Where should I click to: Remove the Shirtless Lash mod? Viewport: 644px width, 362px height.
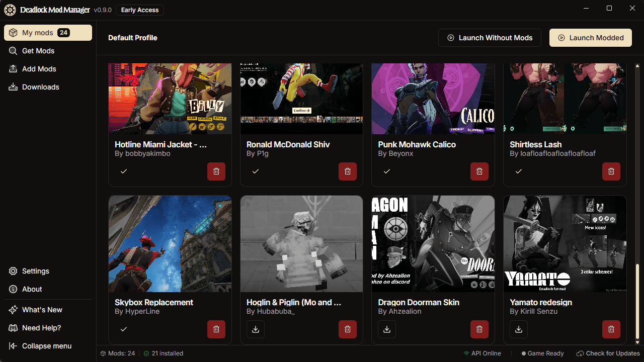tap(611, 171)
